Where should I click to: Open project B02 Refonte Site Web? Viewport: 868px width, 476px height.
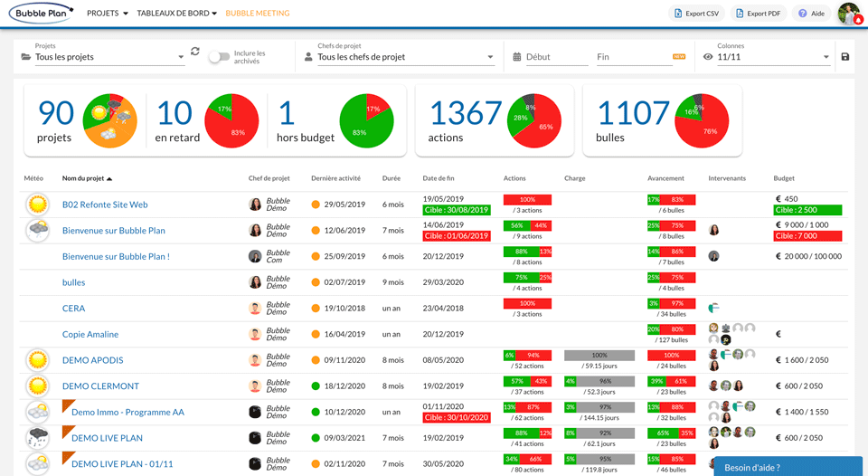point(105,205)
